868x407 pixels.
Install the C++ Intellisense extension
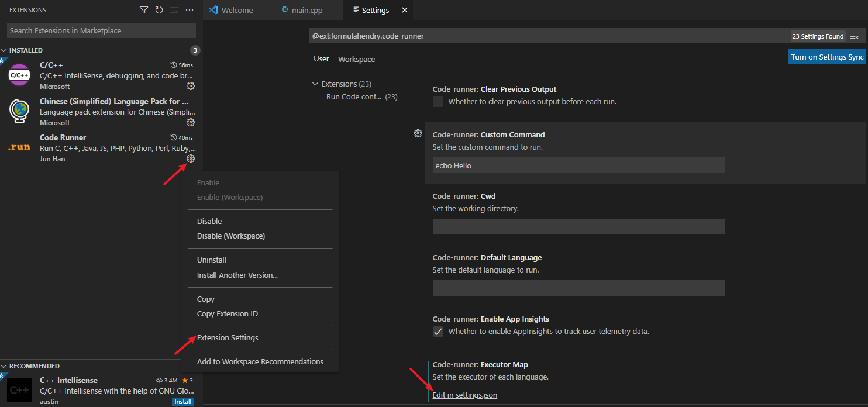(183, 402)
